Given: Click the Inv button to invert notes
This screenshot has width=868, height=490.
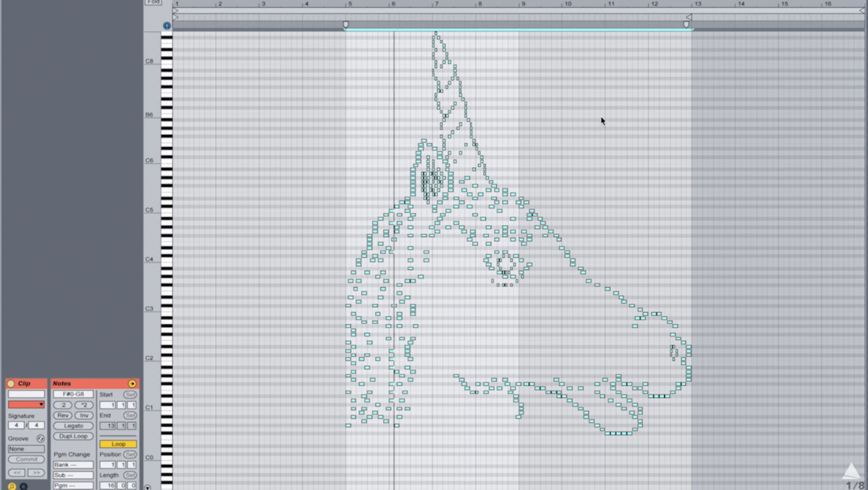Looking at the screenshot, I should (83, 415).
